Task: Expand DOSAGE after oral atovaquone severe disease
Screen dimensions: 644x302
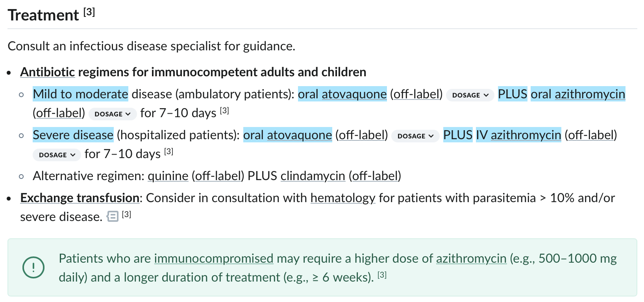Action: pos(415,136)
